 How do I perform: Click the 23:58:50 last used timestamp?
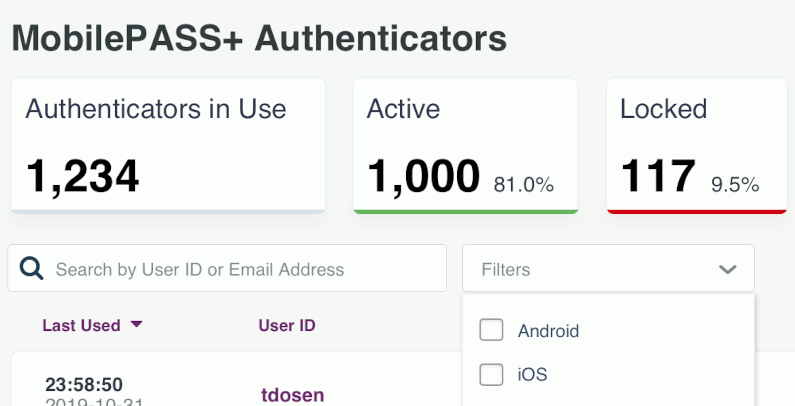pos(84,385)
